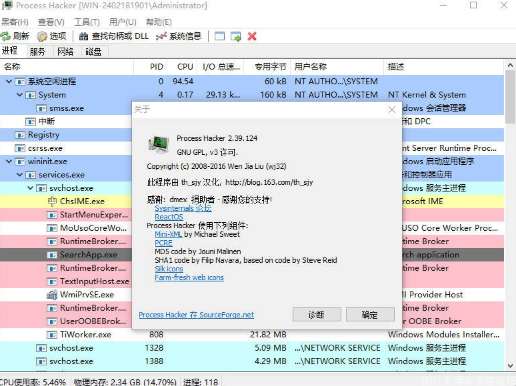Sort by the Description (描述) column header

(443, 67)
